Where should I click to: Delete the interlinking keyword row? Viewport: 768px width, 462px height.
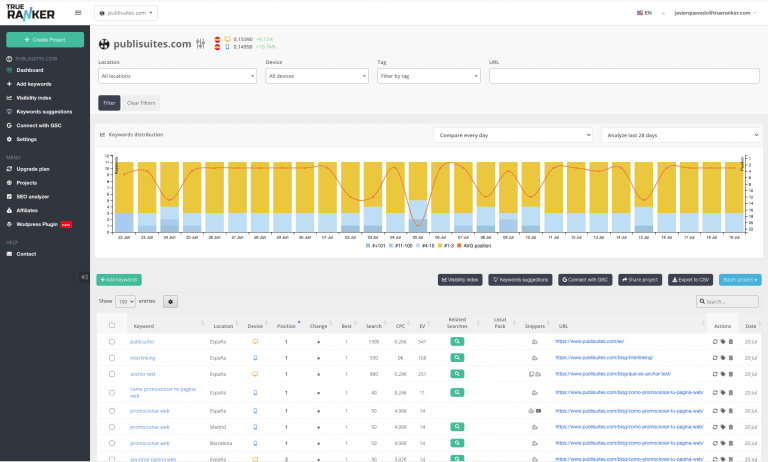(x=730, y=358)
